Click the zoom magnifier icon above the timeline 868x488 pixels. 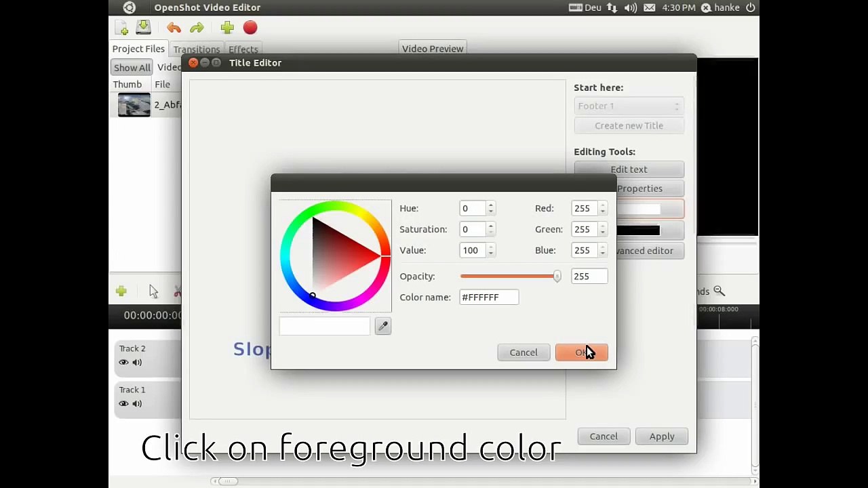coord(719,291)
